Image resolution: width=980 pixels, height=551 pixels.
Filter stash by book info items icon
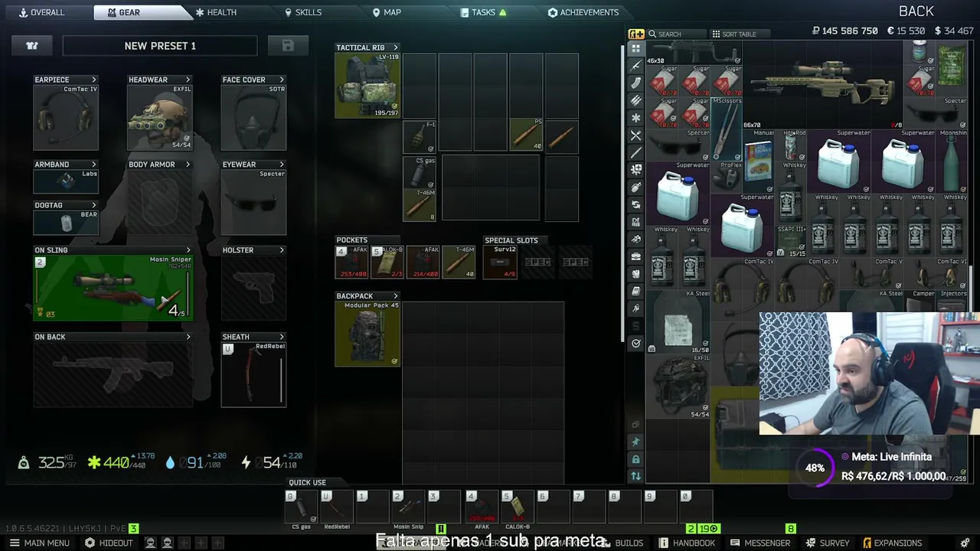[635, 291]
